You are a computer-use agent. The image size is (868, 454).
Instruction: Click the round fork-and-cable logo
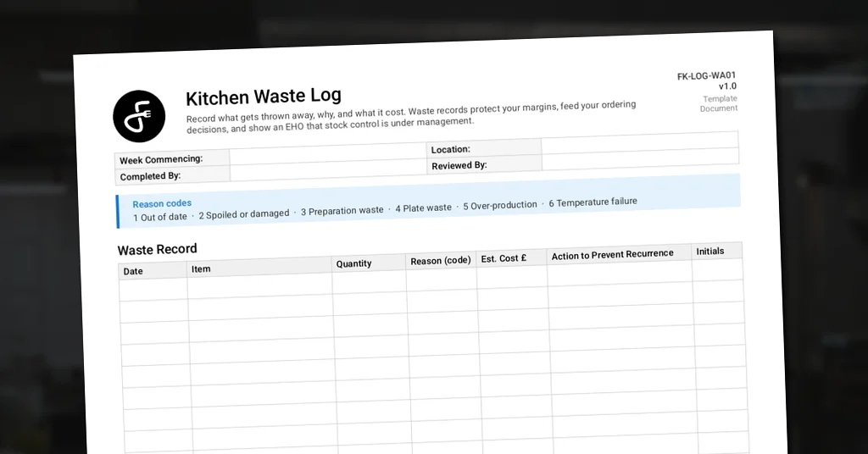tap(139, 116)
